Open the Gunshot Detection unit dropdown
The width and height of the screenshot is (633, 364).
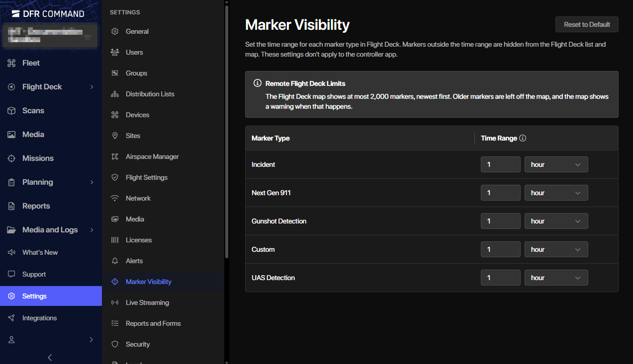pyautogui.click(x=556, y=221)
